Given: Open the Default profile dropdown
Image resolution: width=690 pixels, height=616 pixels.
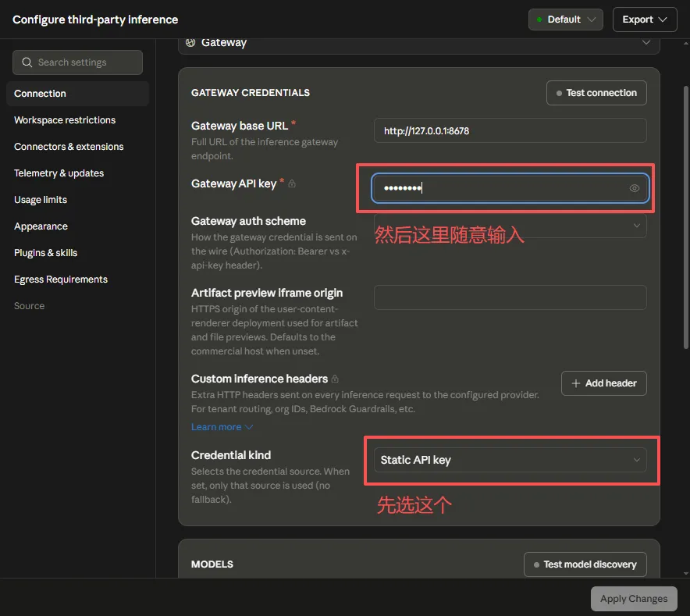Looking at the screenshot, I should (565, 20).
